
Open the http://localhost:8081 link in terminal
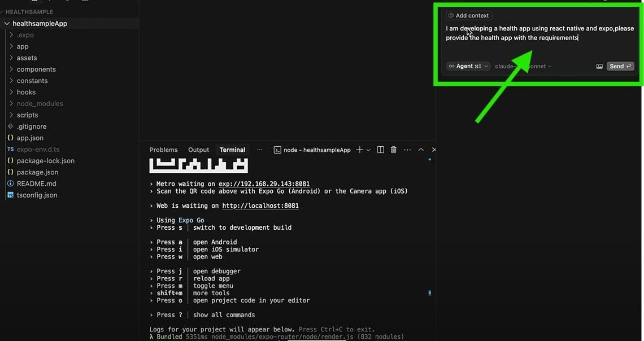click(260, 206)
